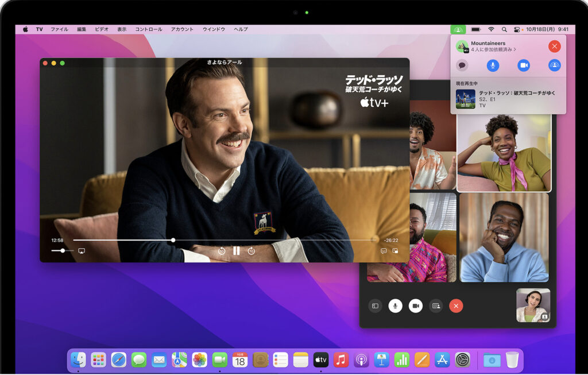Select the woman in the olive shirt tile
Image resolution: width=588 pixels, height=375 pixels.
click(x=504, y=153)
